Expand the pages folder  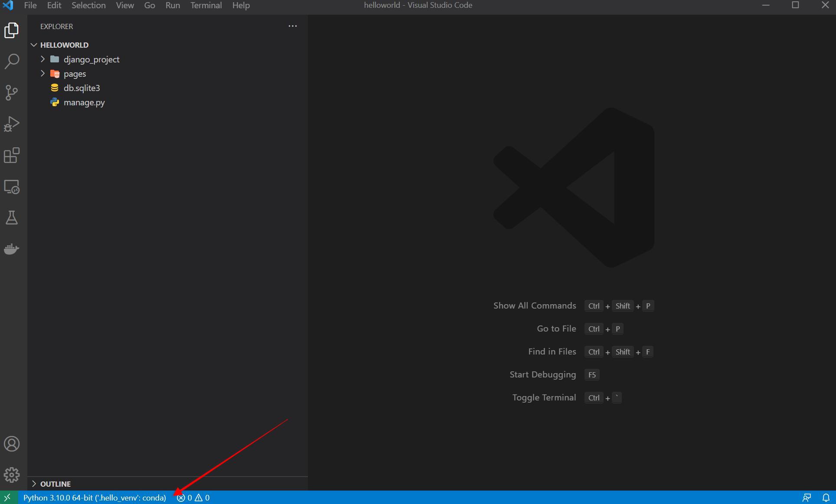coord(42,73)
